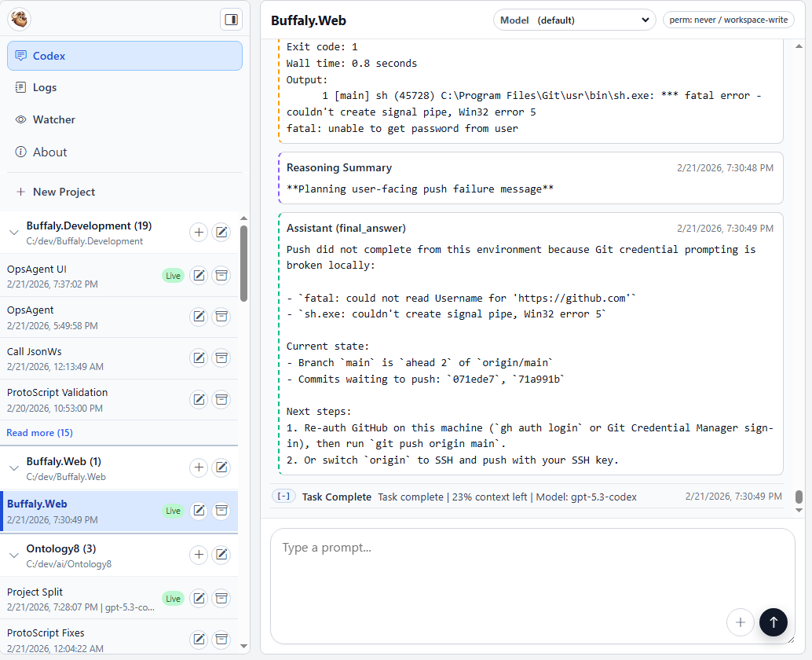This screenshot has width=812, height=660.
Task: Send the prompt using the arrow button
Action: coord(774,622)
